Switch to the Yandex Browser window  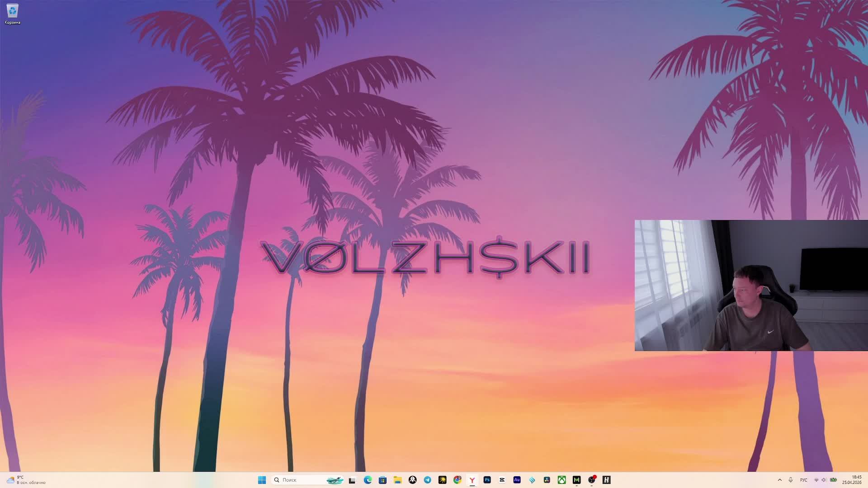[x=472, y=480]
